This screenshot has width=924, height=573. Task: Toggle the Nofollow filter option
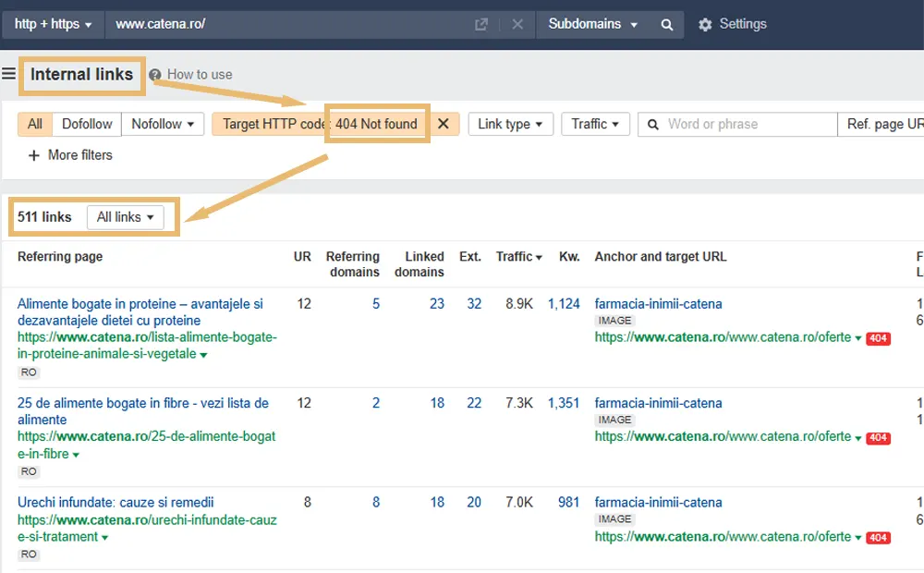(163, 124)
